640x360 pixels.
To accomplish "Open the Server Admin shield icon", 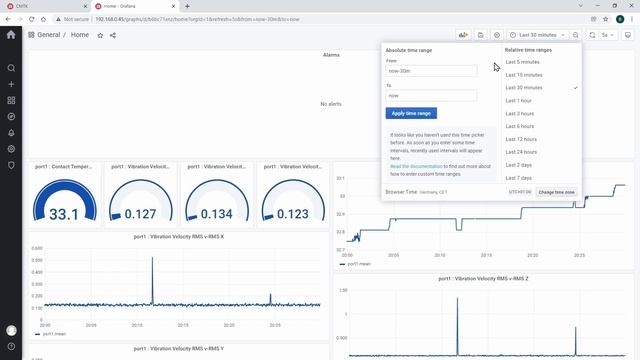I will click(x=11, y=165).
